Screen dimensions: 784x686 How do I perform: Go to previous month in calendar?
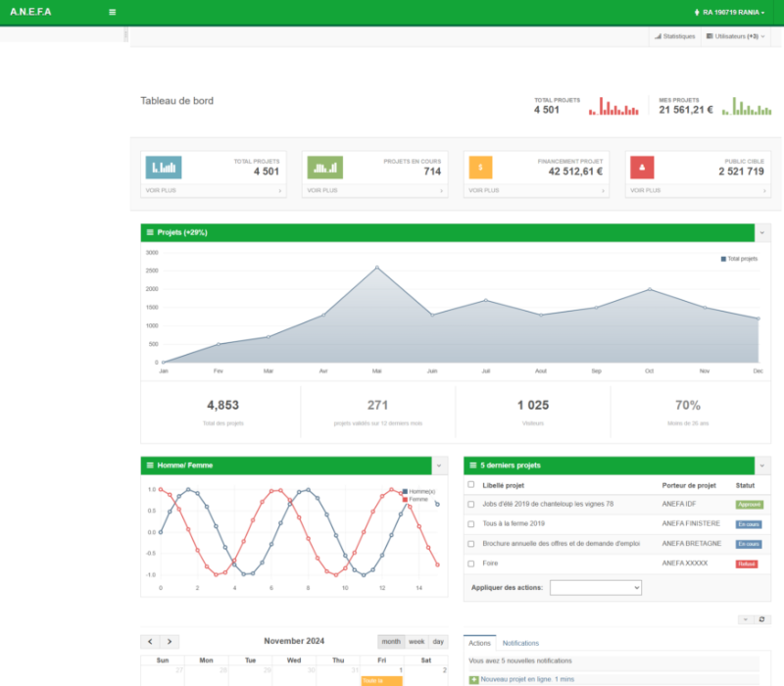[x=152, y=641]
